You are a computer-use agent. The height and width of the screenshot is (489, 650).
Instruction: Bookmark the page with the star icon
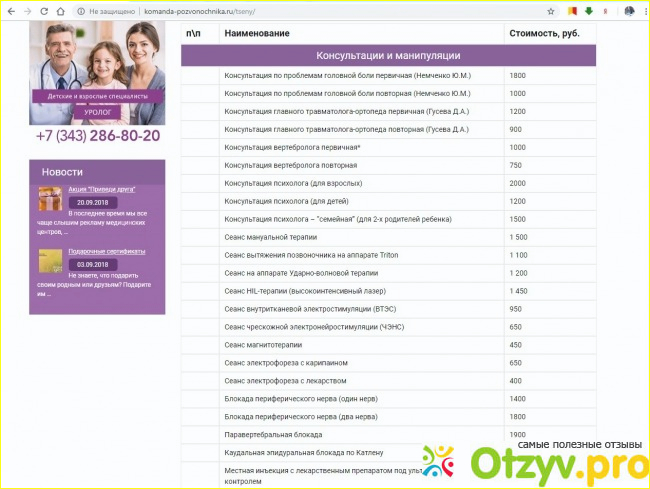coord(551,11)
